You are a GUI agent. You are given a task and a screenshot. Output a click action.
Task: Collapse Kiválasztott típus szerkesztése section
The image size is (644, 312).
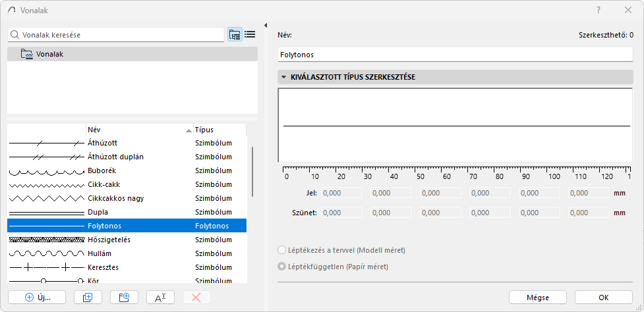pos(283,77)
